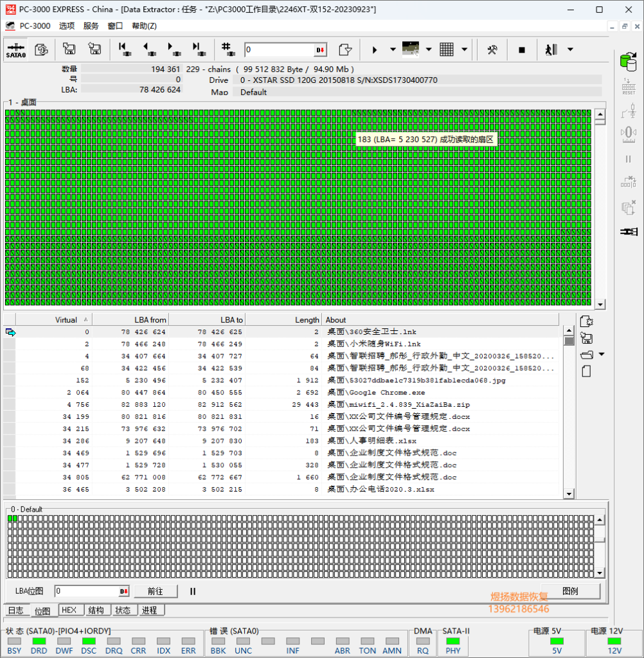Click the About column header

point(440,320)
